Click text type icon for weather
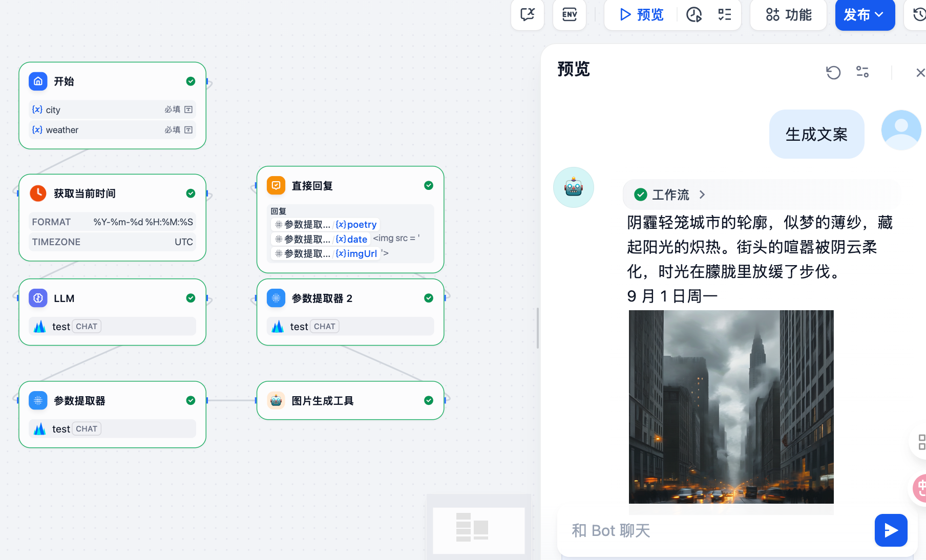The width and height of the screenshot is (926, 560). point(188,130)
